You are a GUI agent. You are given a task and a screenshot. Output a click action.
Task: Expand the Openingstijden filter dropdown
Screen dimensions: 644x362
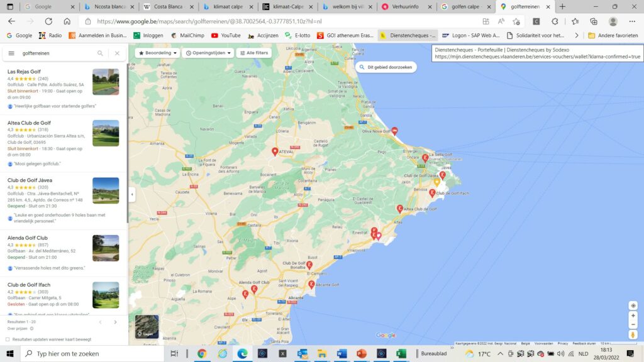[208, 53]
